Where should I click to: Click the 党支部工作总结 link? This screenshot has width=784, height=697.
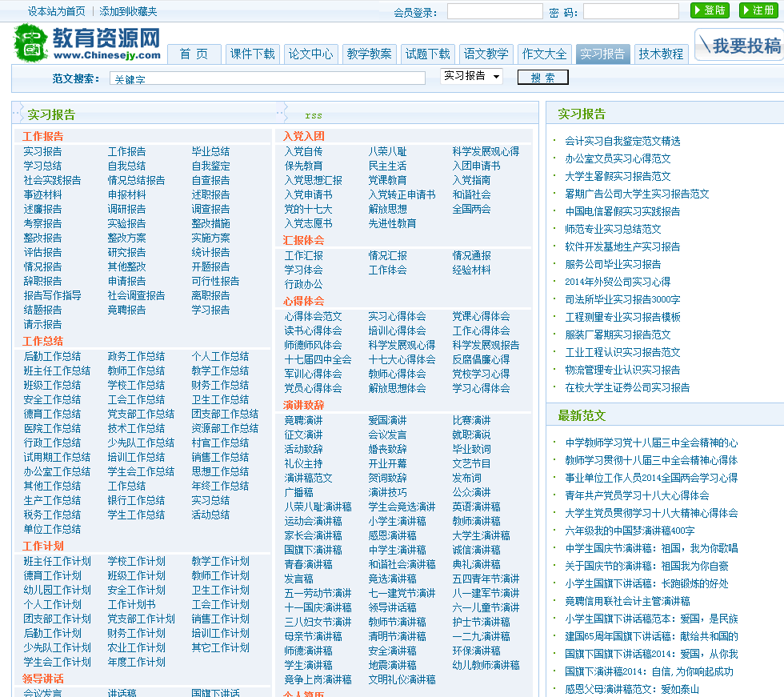click(x=141, y=415)
